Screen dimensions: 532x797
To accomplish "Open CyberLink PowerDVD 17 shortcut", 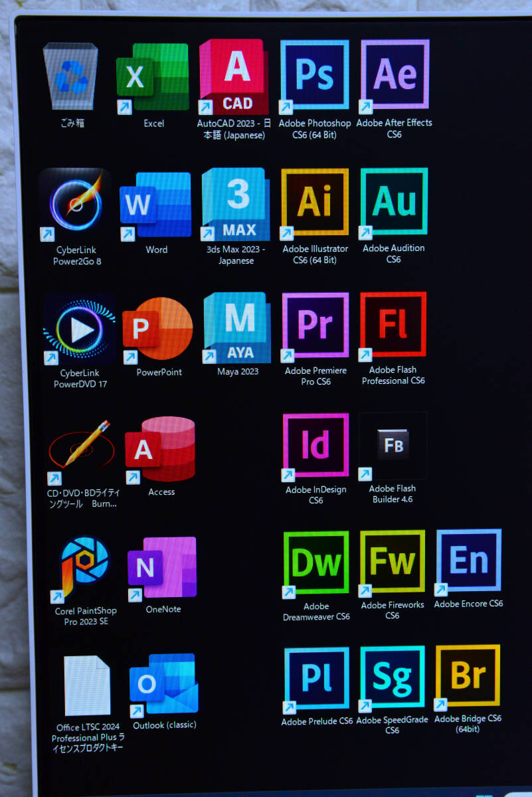I will click(x=79, y=329).
